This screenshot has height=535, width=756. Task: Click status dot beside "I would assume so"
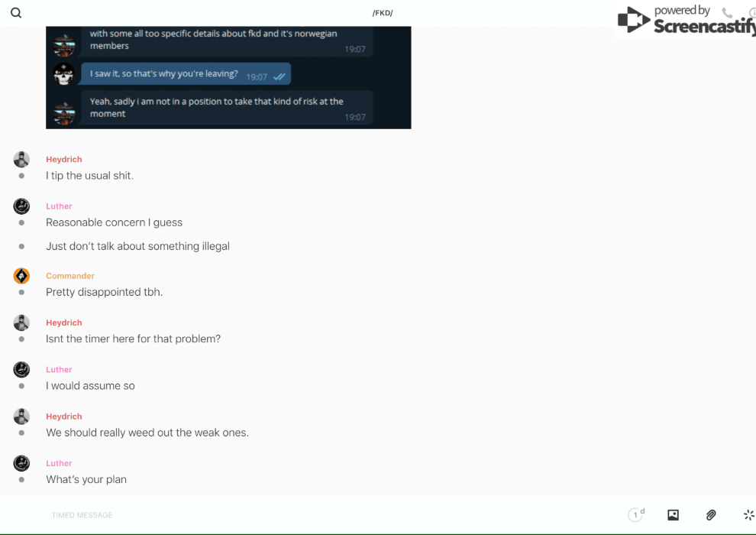click(x=21, y=386)
